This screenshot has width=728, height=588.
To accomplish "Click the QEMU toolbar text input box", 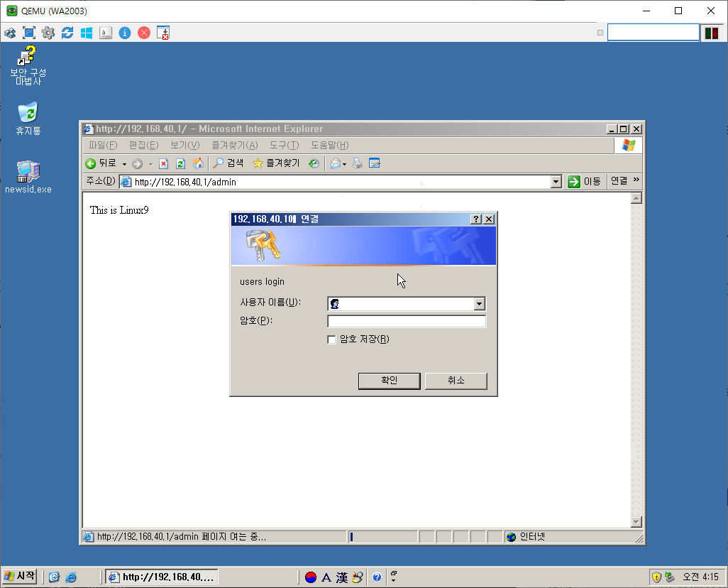I will pyautogui.click(x=653, y=33).
